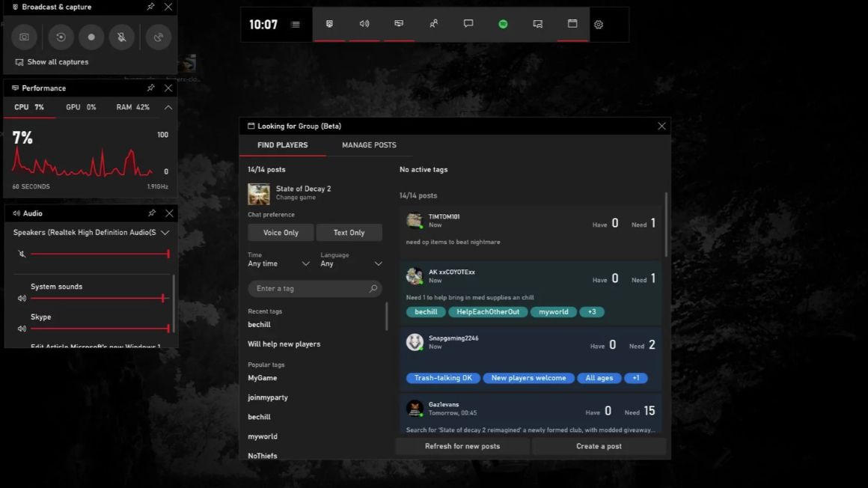Take a screenshot with the camera icon
This screenshot has height=488, width=868.
point(25,37)
